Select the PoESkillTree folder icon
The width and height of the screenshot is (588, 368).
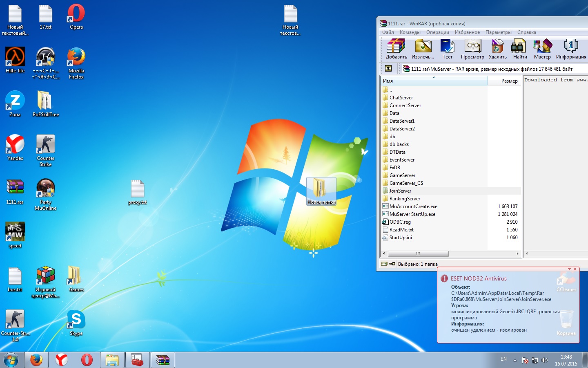46,104
